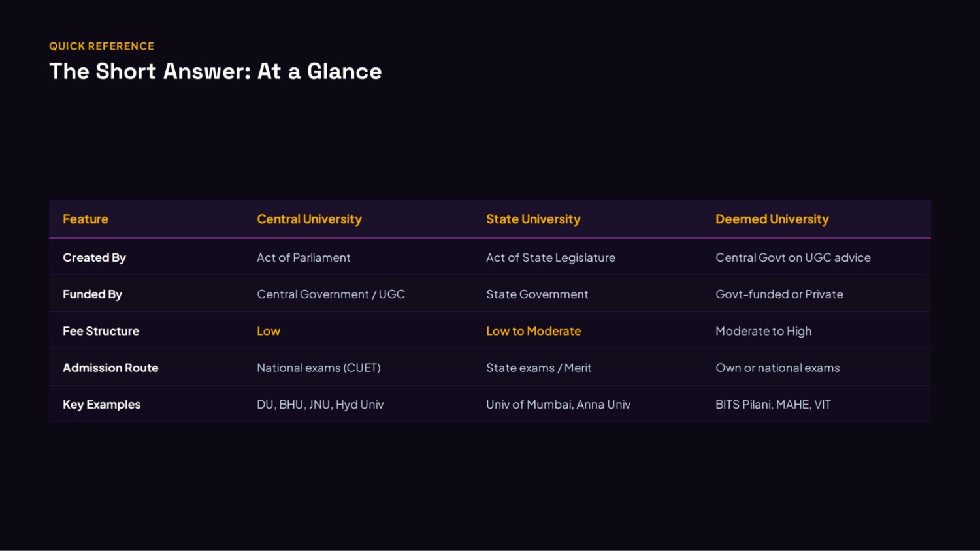
Task: Select the 'Key Examples' row label
Action: [x=101, y=405]
